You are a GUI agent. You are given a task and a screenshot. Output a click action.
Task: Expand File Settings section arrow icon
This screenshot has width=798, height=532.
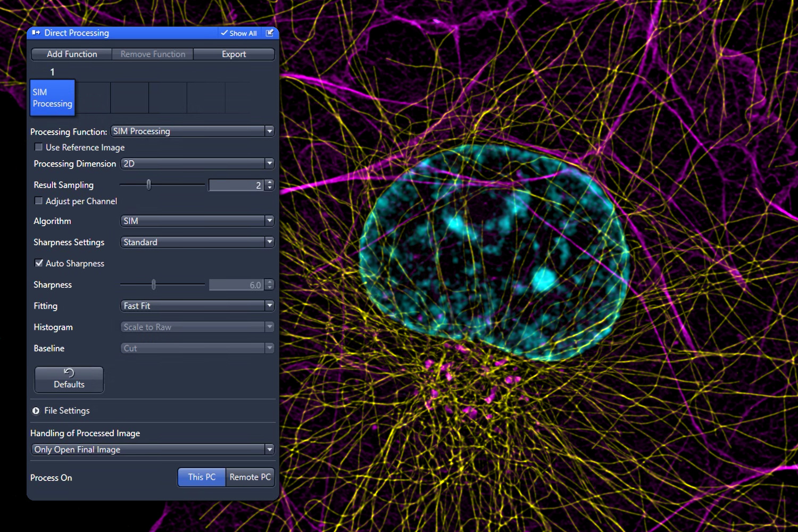(36, 411)
